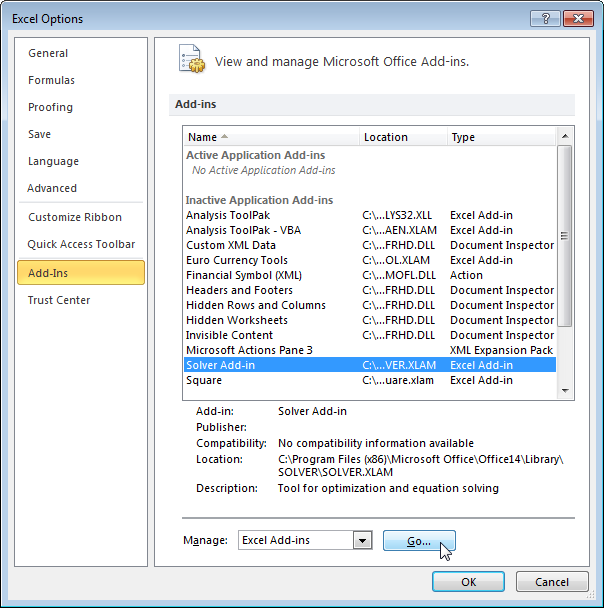Select Analysis ToolPak - VBA add-in
604x608 pixels.
click(370, 230)
